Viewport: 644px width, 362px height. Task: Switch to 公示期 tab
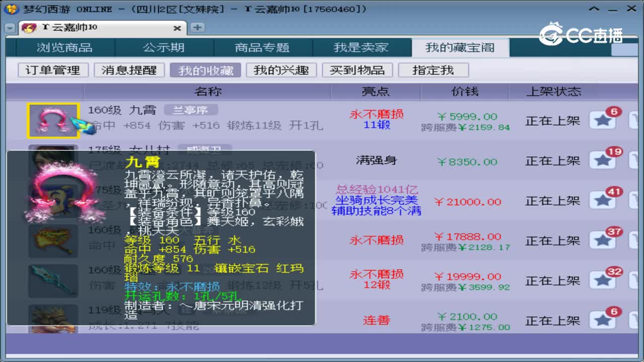164,48
